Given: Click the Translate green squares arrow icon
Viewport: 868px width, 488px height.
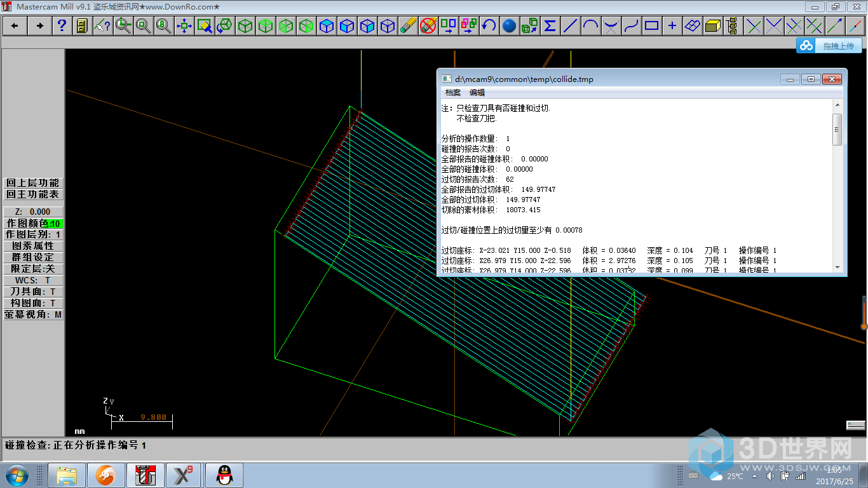Looking at the screenshot, I should [448, 26].
